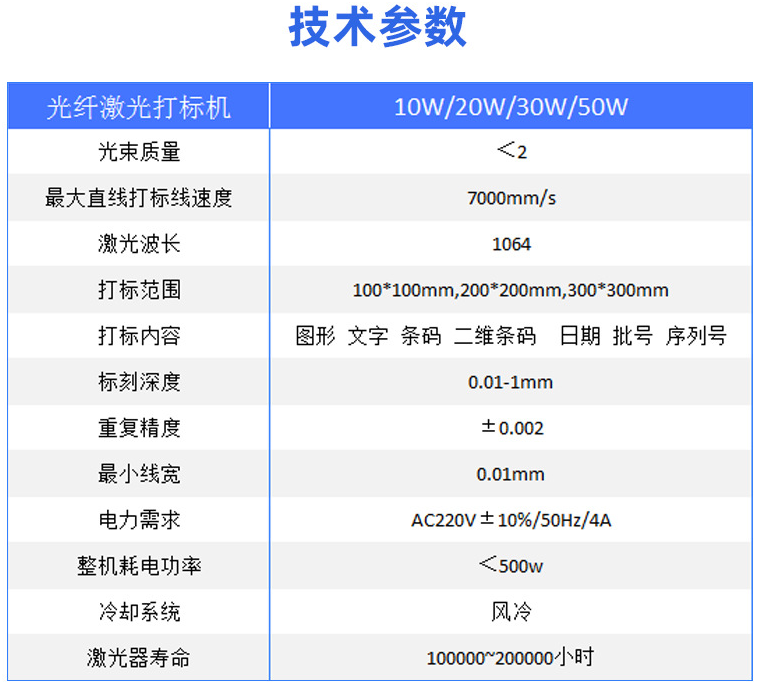The image size is (759, 682).
Task: Select the 二维条码 text in marking content
Action: [494, 336]
